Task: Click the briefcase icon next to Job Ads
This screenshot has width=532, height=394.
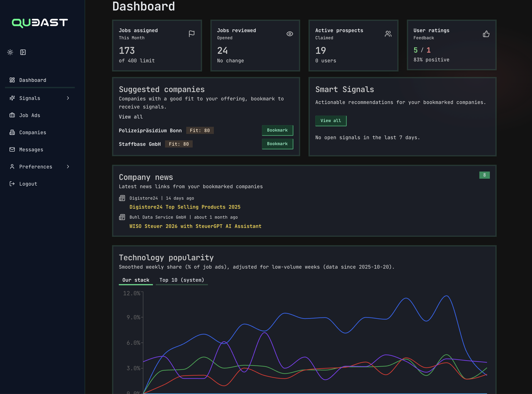Action: (12, 115)
